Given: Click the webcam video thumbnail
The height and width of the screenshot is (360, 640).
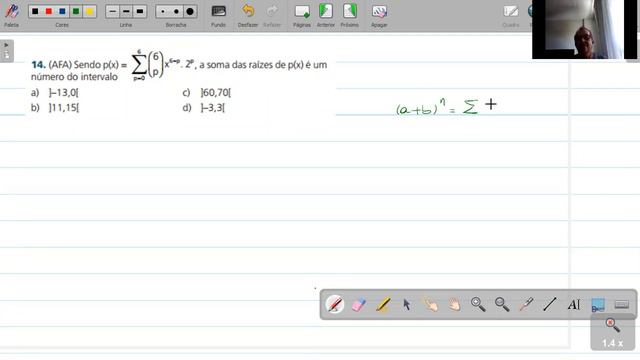Looking at the screenshot, I should pyautogui.click(x=584, y=29).
